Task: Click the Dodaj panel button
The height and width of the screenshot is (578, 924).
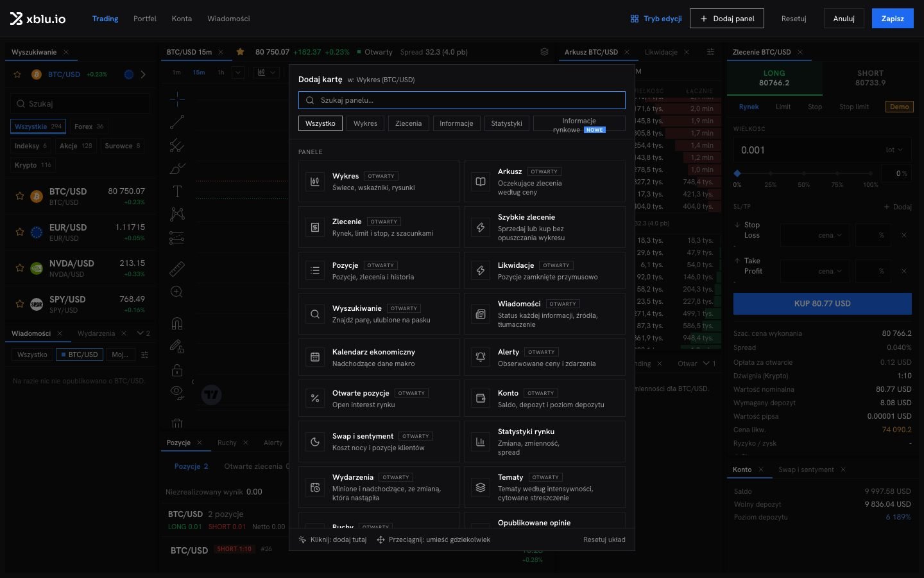Action: [x=727, y=19]
